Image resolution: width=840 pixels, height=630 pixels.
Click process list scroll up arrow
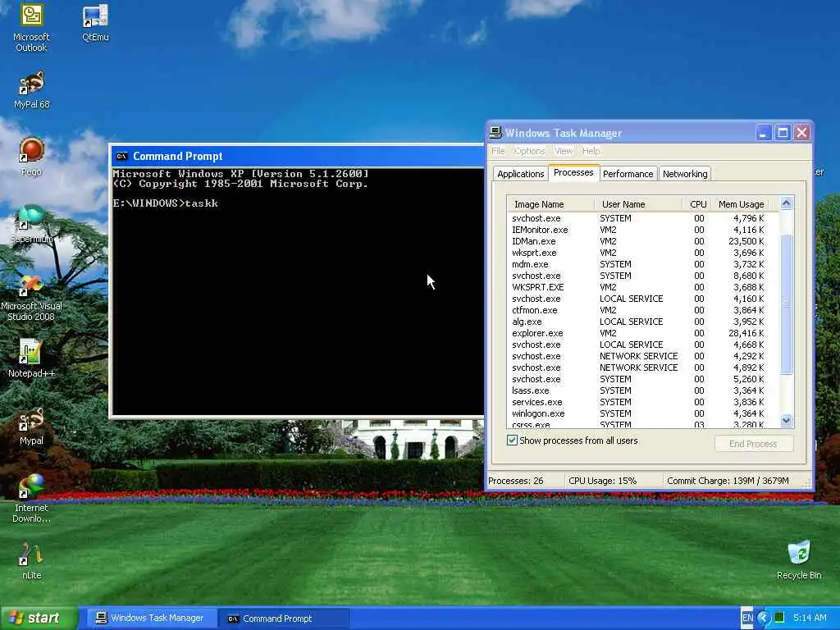[786, 203]
